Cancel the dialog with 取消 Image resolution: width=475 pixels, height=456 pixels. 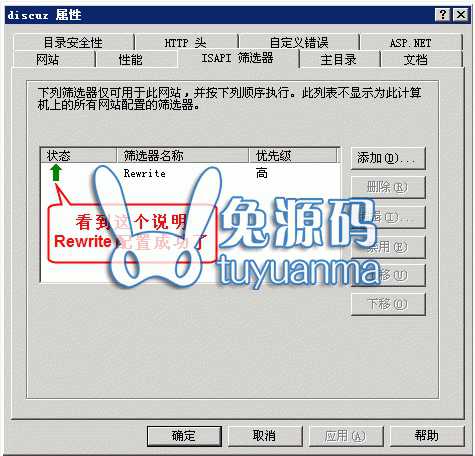(265, 436)
